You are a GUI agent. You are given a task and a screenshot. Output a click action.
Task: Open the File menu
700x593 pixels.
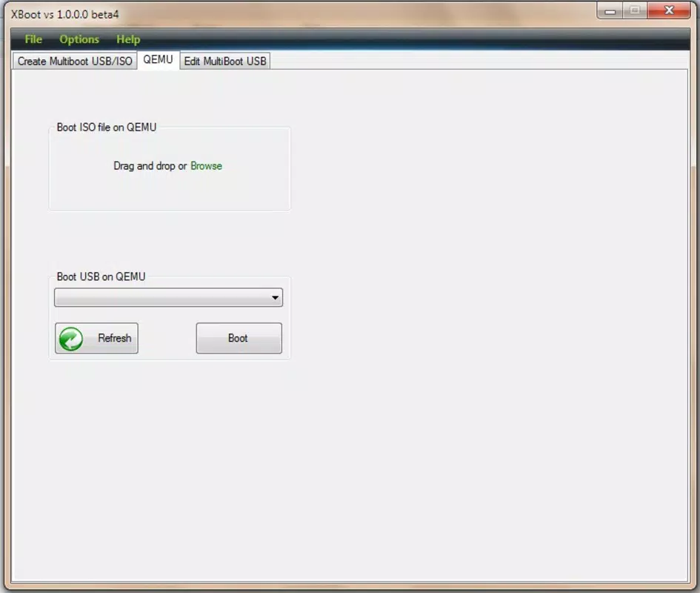coord(33,39)
